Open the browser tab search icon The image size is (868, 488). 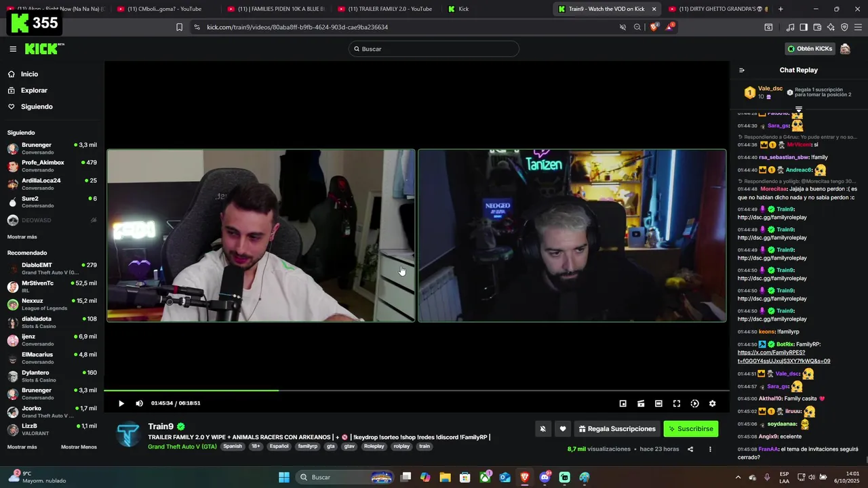click(768, 27)
